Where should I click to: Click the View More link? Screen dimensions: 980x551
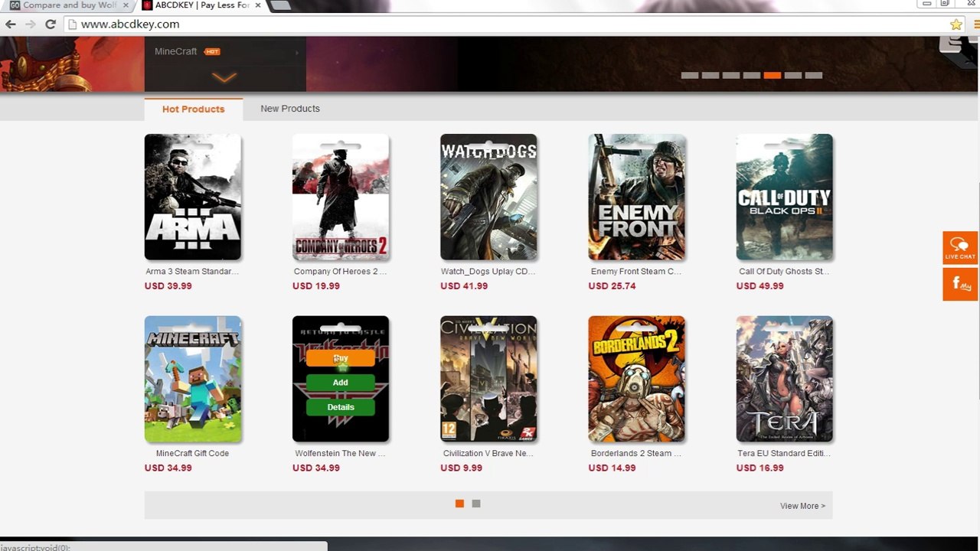tap(802, 506)
